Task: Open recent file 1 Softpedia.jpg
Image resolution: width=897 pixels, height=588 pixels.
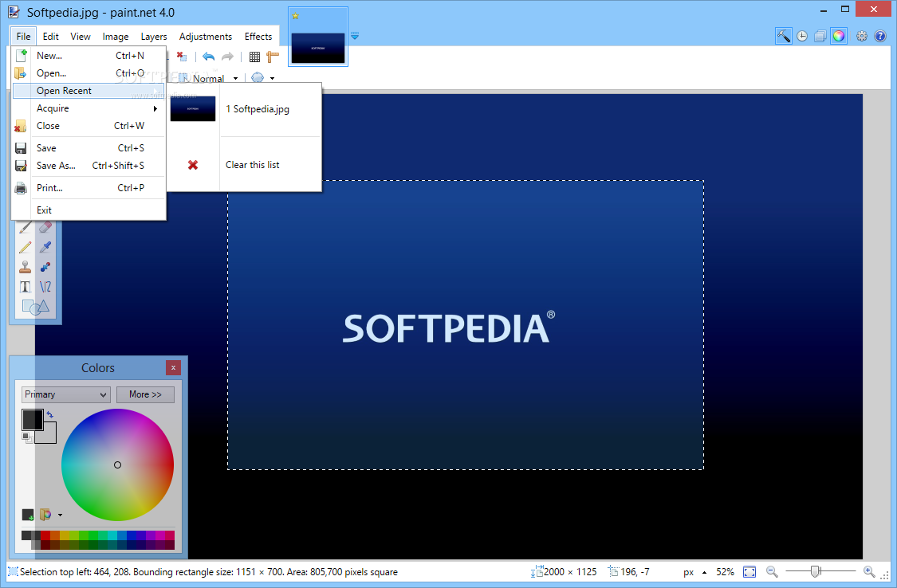Action: pos(258,108)
